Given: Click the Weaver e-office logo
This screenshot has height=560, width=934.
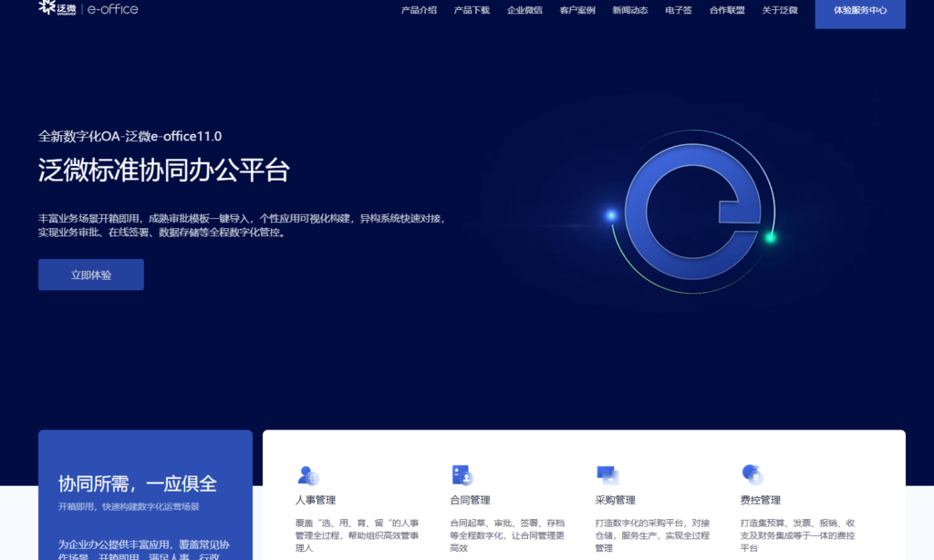Looking at the screenshot, I should pos(88,8).
